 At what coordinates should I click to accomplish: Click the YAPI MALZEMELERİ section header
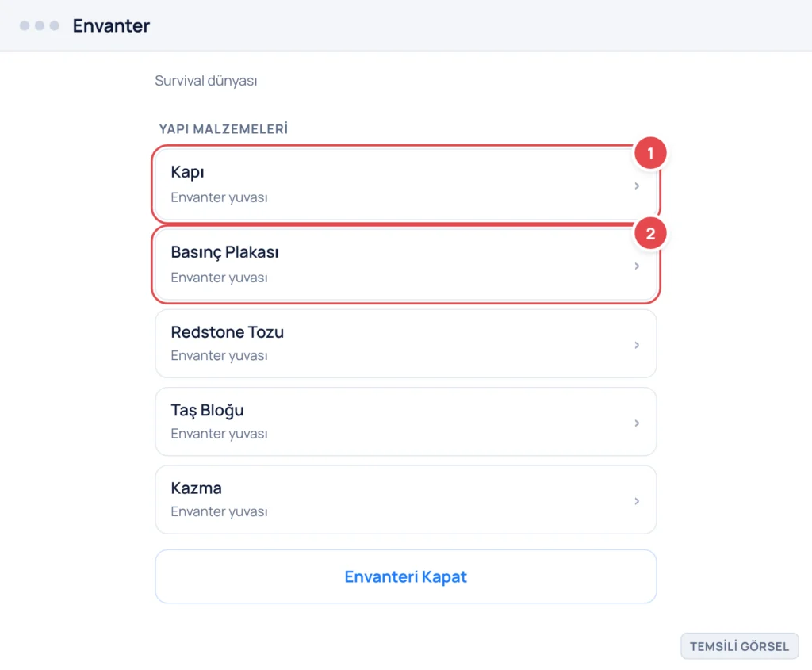pos(223,129)
